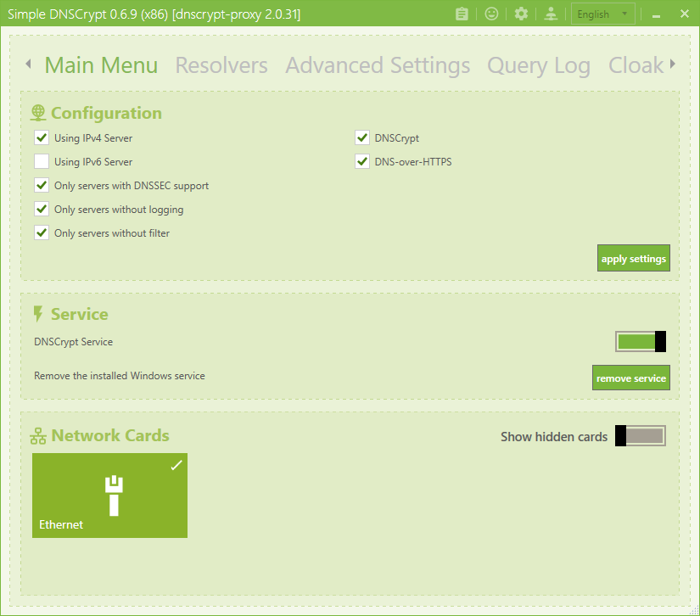This screenshot has width=700, height=616.
Task: Click the clipboard icon in title bar
Action: 462,14
